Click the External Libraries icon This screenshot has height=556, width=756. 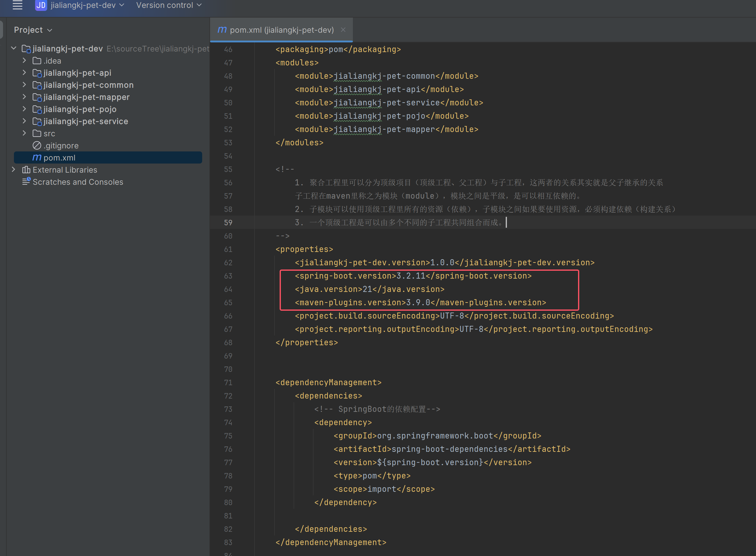tap(26, 170)
